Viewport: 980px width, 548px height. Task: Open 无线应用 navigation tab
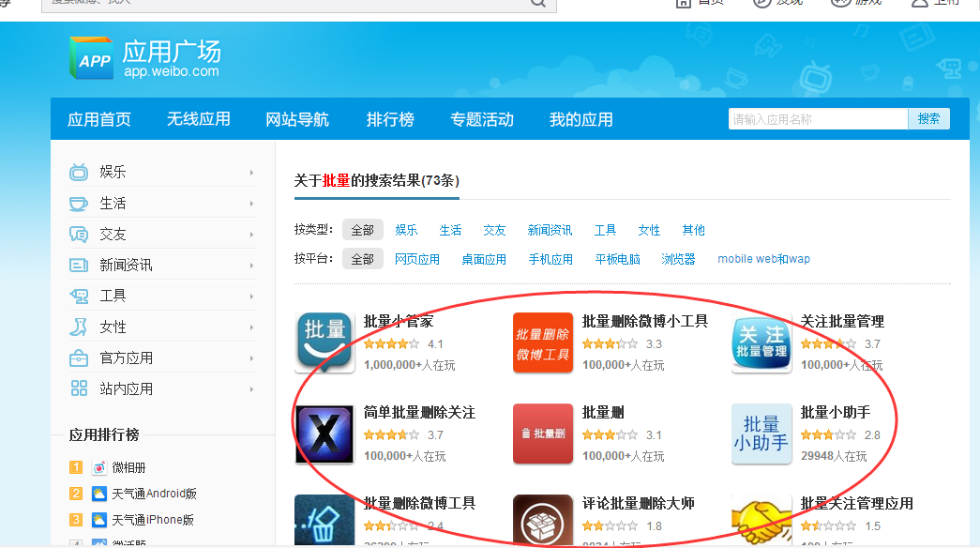tap(198, 119)
